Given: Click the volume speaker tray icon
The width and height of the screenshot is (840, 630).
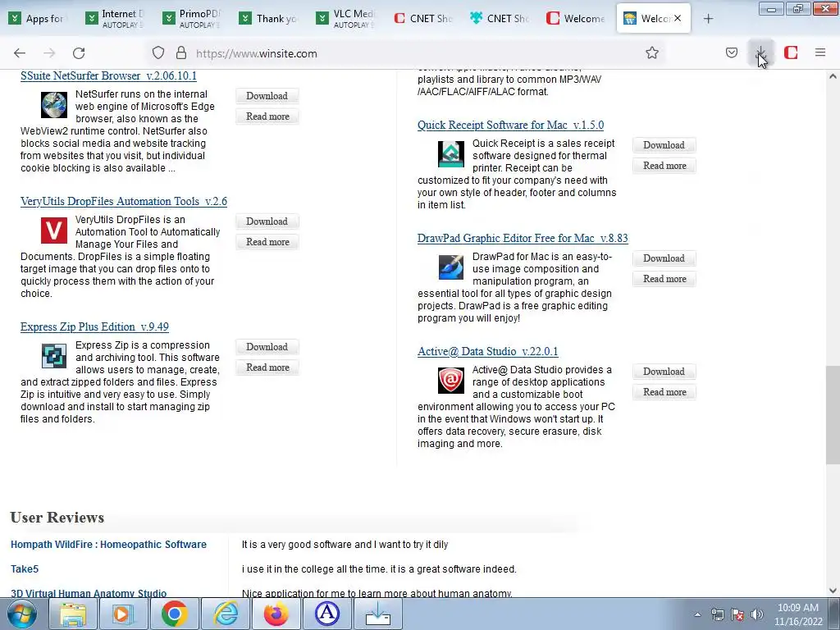Looking at the screenshot, I should pos(756,614).
